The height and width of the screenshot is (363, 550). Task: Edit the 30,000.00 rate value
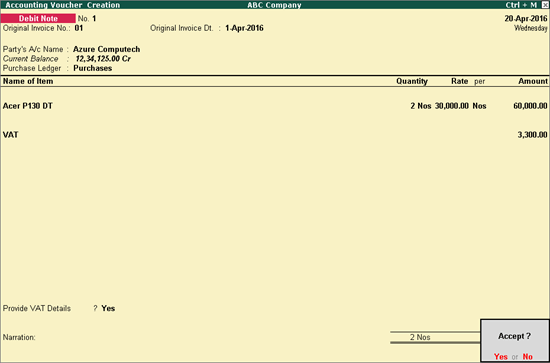(x=451, y=106)
